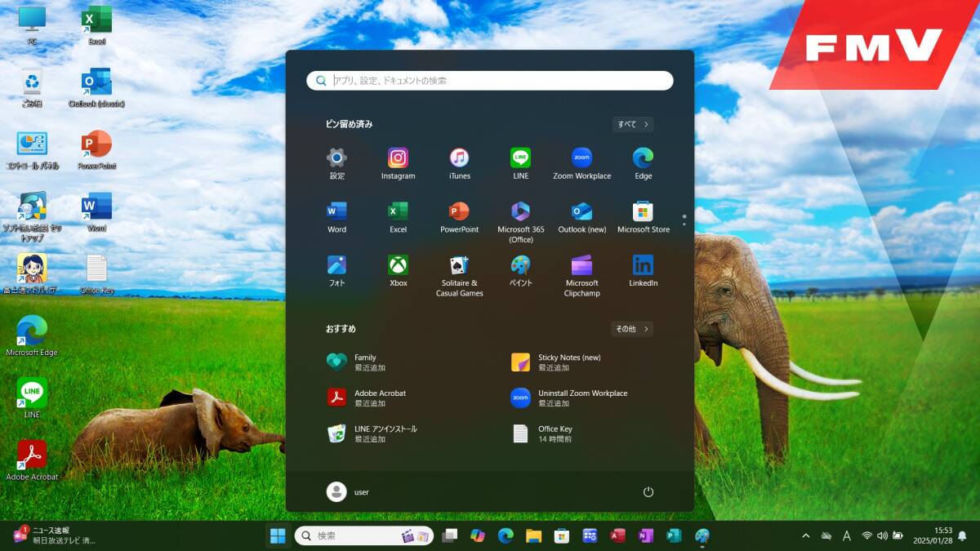The width and height of the screenshot is (980, 551).
Task: Select Outlook (classic) desktop shortcut
Action: [96, 87]
